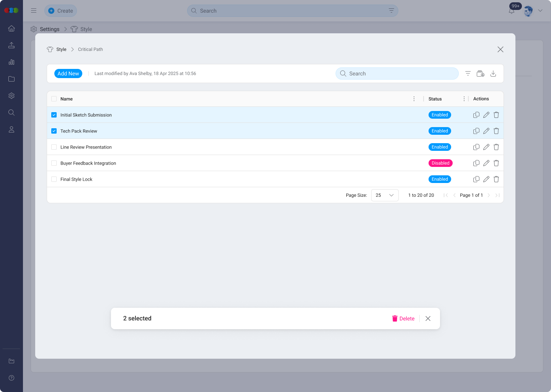Delete Final Style Lock via trash icon
This screenshot has height=392, width=551.
click(496, 179)
